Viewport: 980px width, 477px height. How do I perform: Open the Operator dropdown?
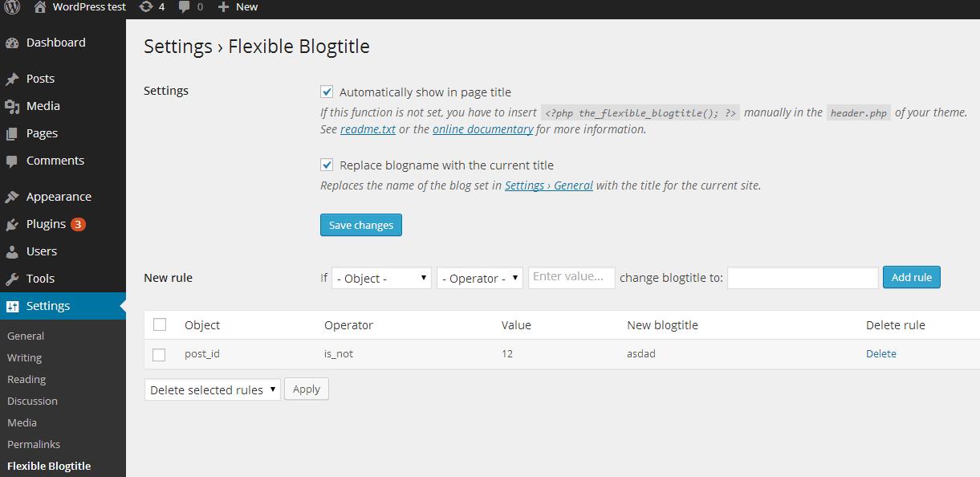click(480, 278)
